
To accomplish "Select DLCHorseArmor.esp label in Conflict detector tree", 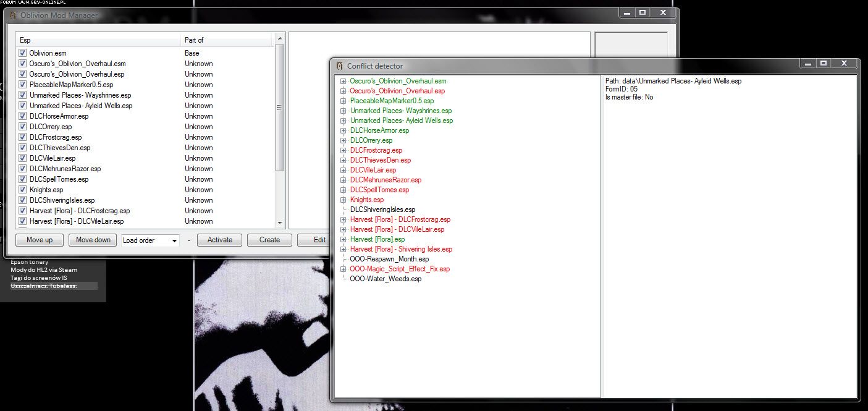I will (379, 130).
